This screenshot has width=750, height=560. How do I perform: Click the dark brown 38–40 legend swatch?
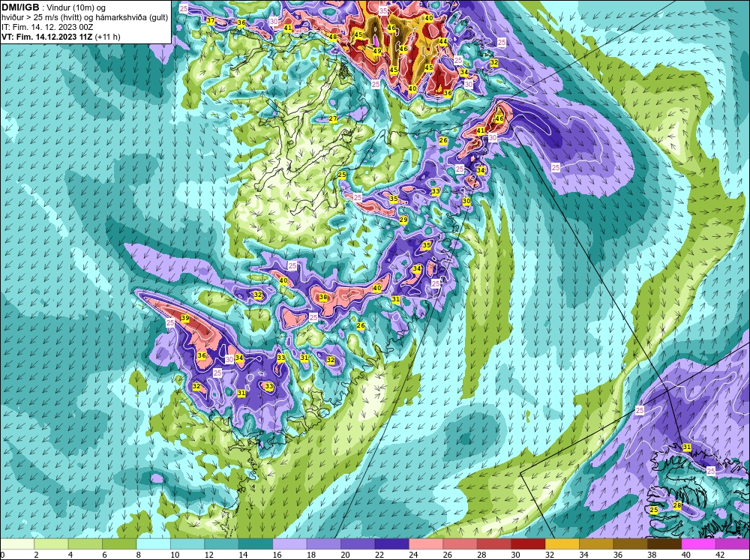click(664, 544)
